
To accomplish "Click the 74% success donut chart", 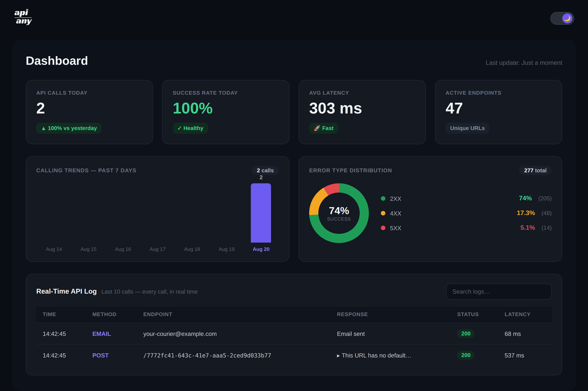I will [x=339, y=213].
